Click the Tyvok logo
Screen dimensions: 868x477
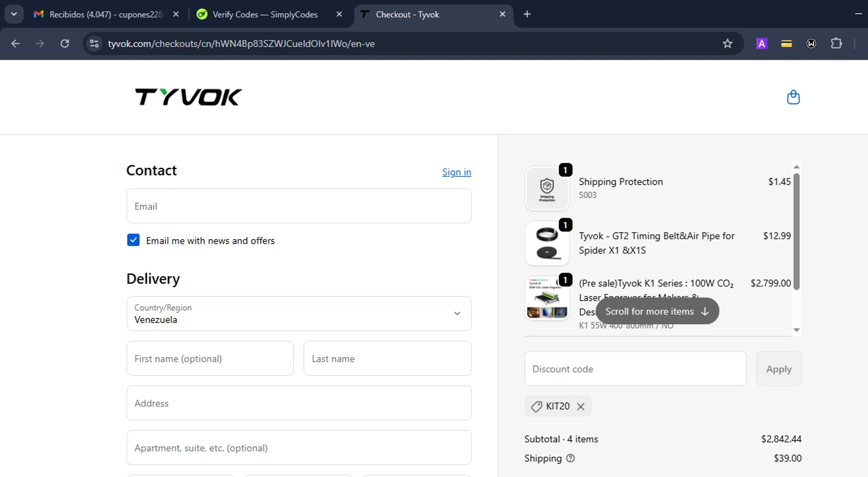pos(189,97)
